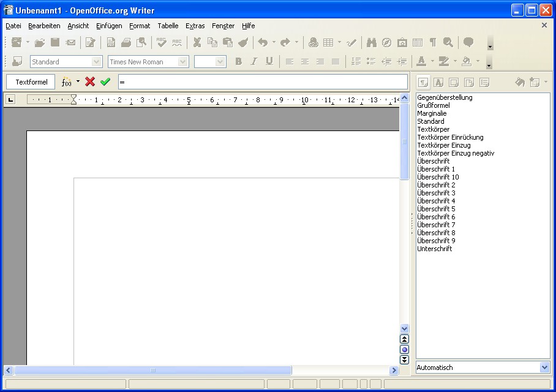Screen dimensions: 556x392
Task: Toggle nonprinting characters (pilcrow) display
Action: click(433, 43)
